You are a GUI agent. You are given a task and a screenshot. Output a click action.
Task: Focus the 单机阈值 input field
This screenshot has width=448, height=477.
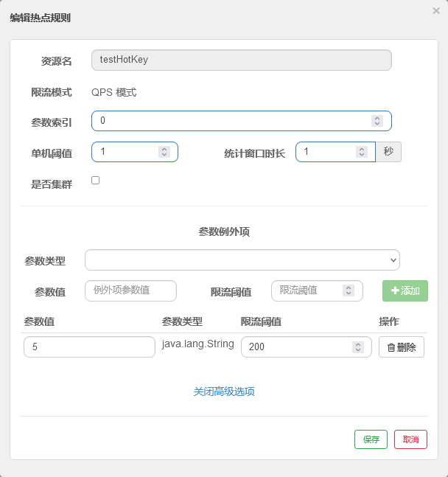pyautogui.click(x=127, y=152)
